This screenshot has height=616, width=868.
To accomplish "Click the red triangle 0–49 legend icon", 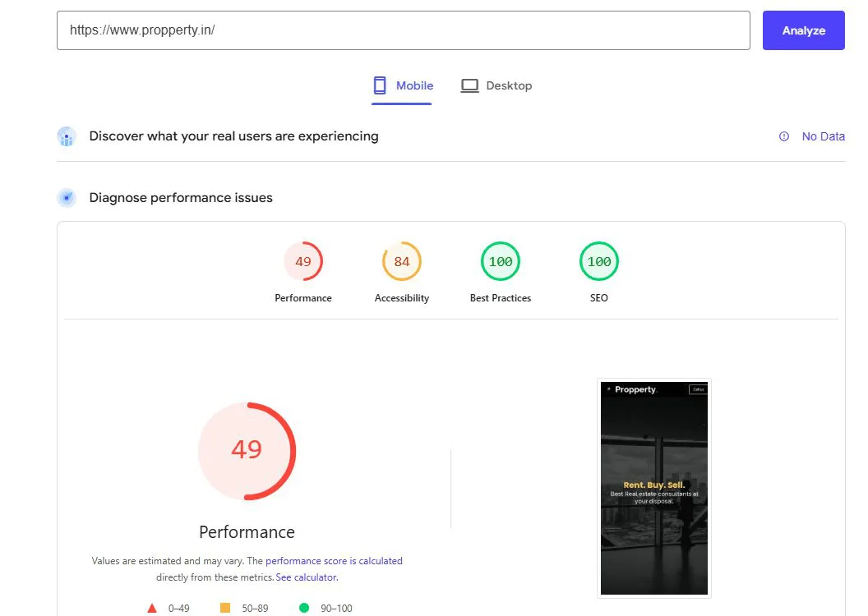I will (x=152, y=609).
